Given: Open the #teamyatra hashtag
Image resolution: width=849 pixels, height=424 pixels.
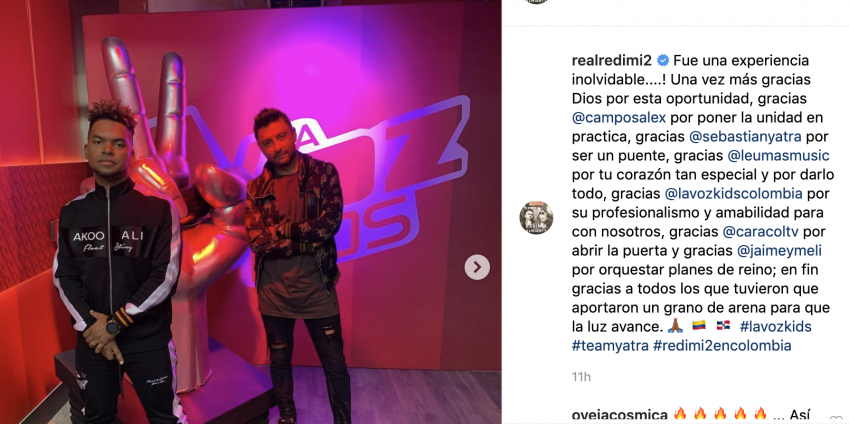Looking at the screenshot, I should 610,345.
